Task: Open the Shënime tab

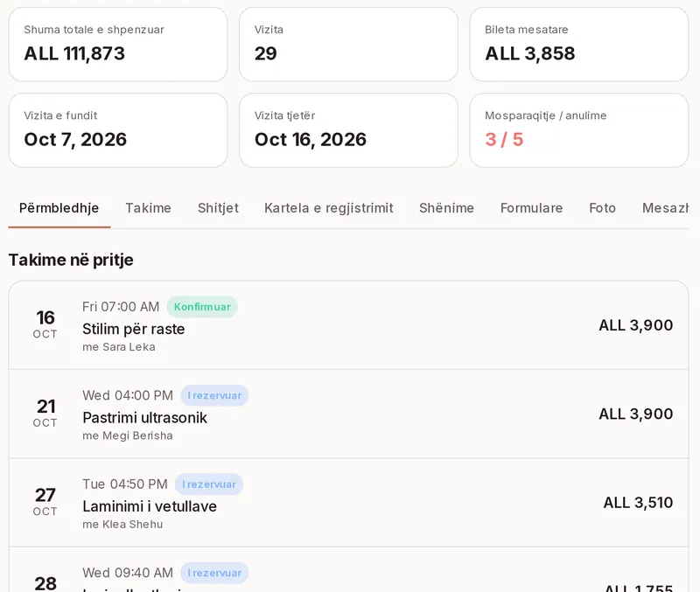Action: pyautogui.click(x=446, y=208)
